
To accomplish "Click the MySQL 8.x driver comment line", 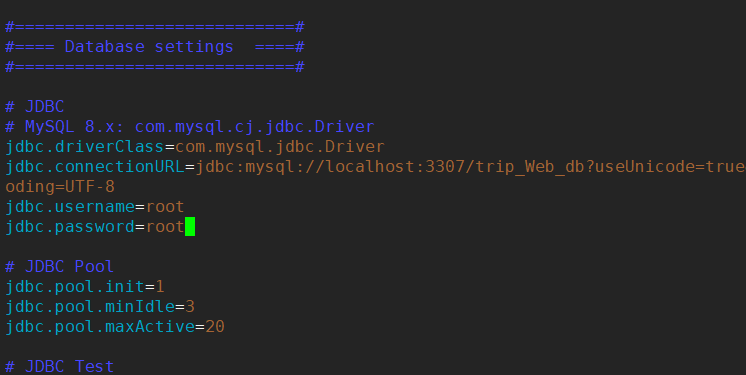I will (x=190, y=127).
